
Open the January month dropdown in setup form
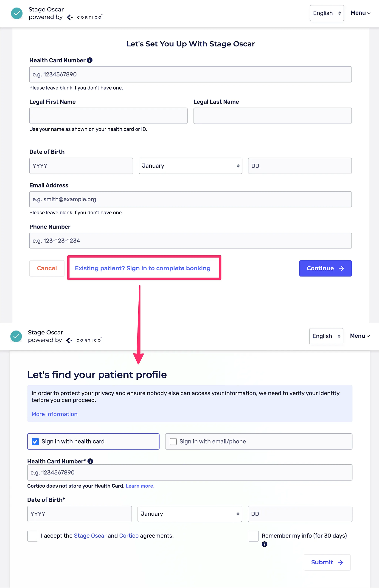190,166
